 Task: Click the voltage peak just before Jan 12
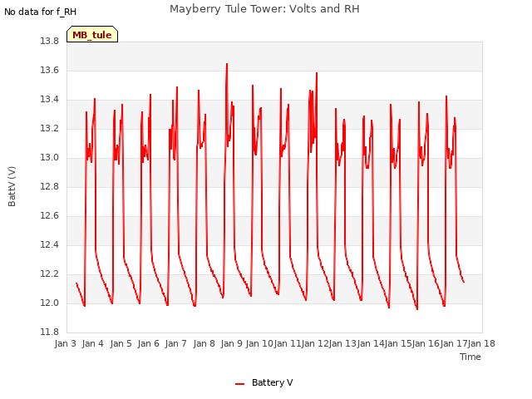point(317,73)
